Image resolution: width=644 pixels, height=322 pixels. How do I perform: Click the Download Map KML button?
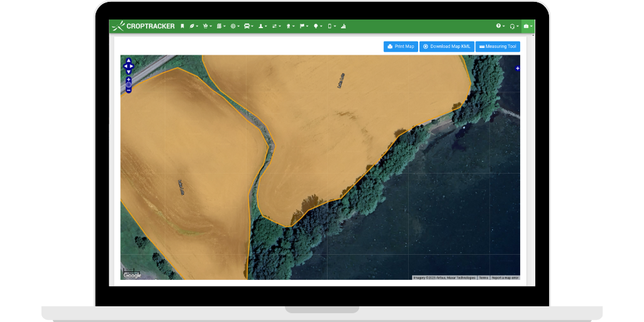click(447, 47)
